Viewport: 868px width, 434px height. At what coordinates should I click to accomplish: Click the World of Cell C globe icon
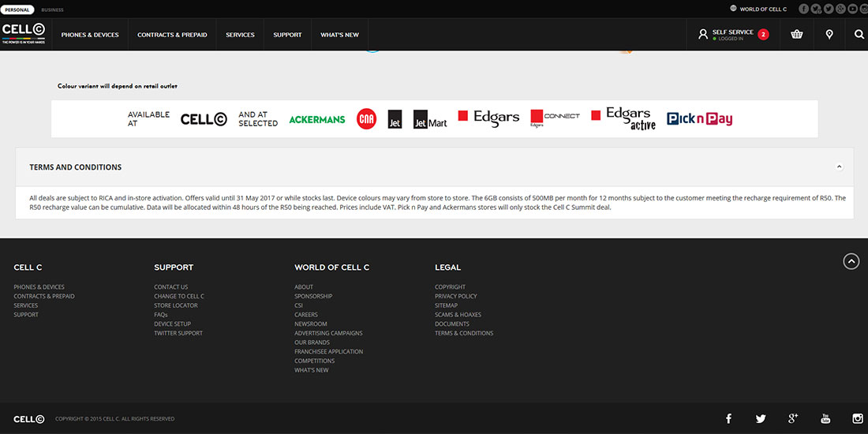coord(734,9)
